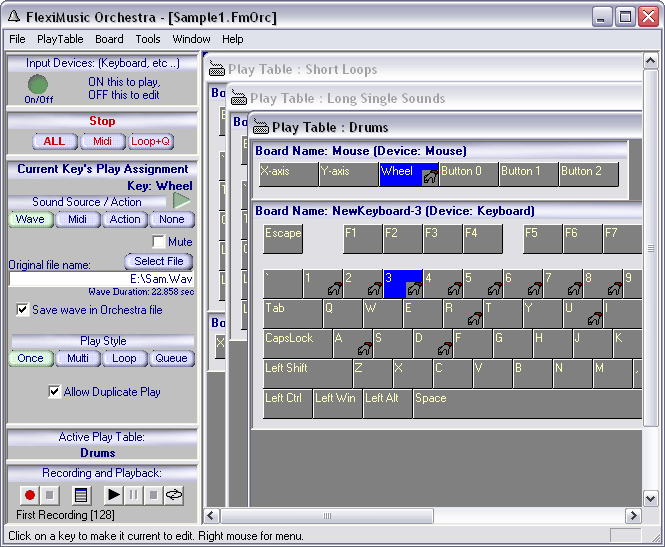
Task: Open the Help menu
Action: 232,39
